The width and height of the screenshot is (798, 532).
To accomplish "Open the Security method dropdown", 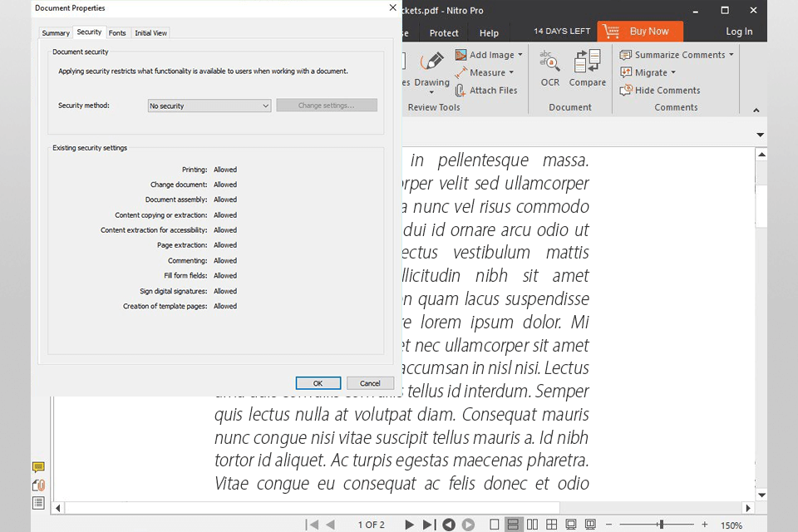I will (x=209, y=106).
